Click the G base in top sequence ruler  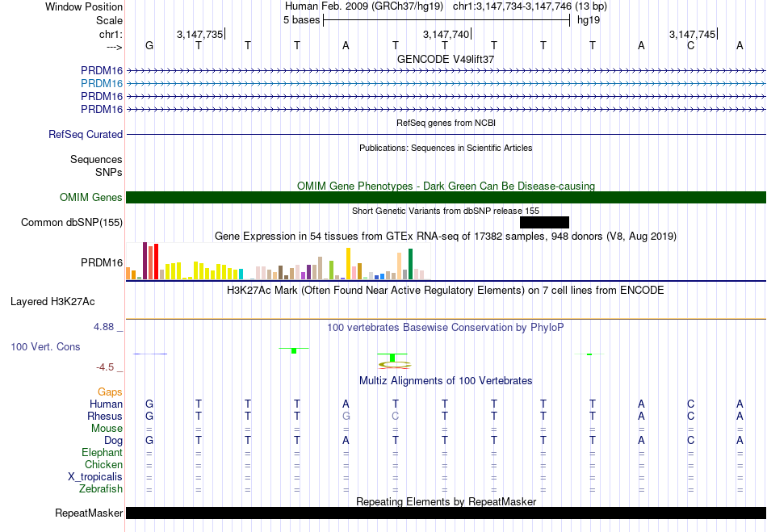click(x=149, y=46)
